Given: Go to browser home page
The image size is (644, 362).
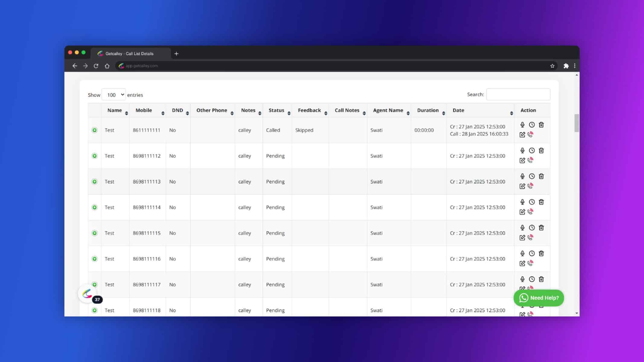Looking at the screenshot, I should coord(107,66).
